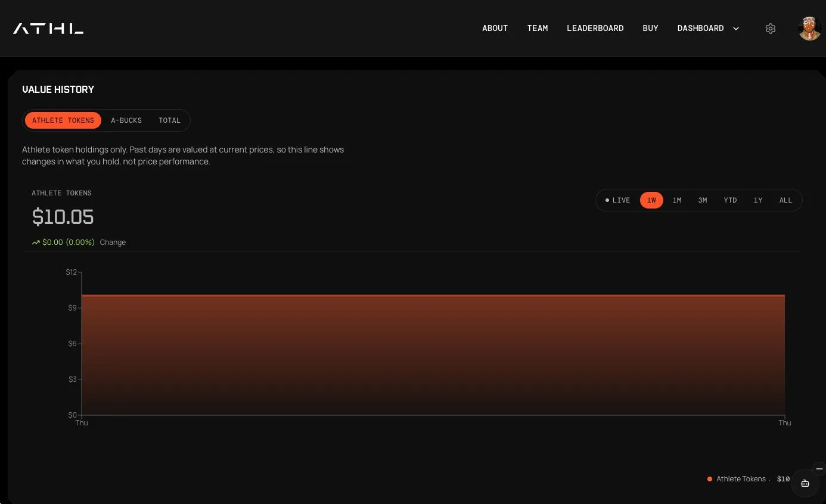
Task: Select the Athlete Tokens tab
Action: click(x=63, y=120)
